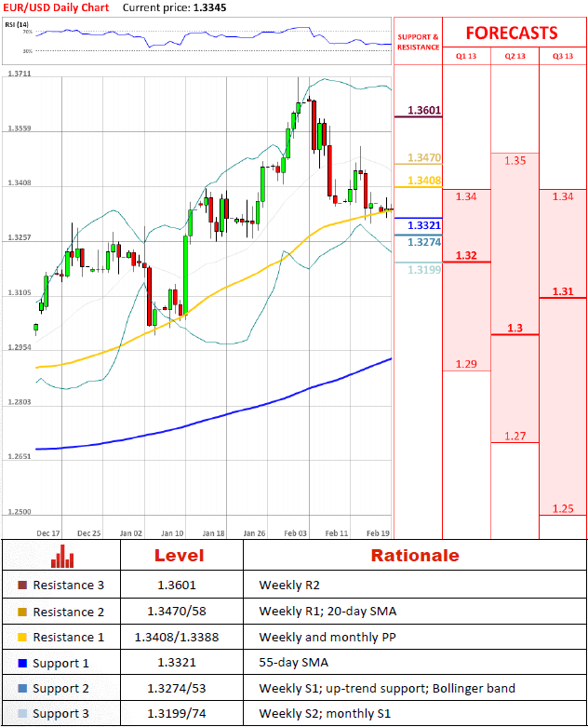Click the 1.3321 support level label beside chart
This screenshot has width=588, height=727.
424,225
